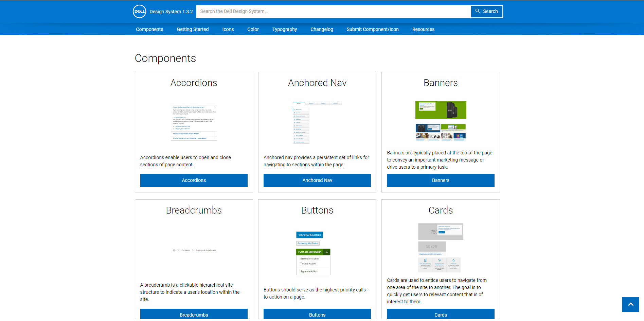Click the Search button
The width and height of the screenshot is (644, 321).
tap(486, 11)
